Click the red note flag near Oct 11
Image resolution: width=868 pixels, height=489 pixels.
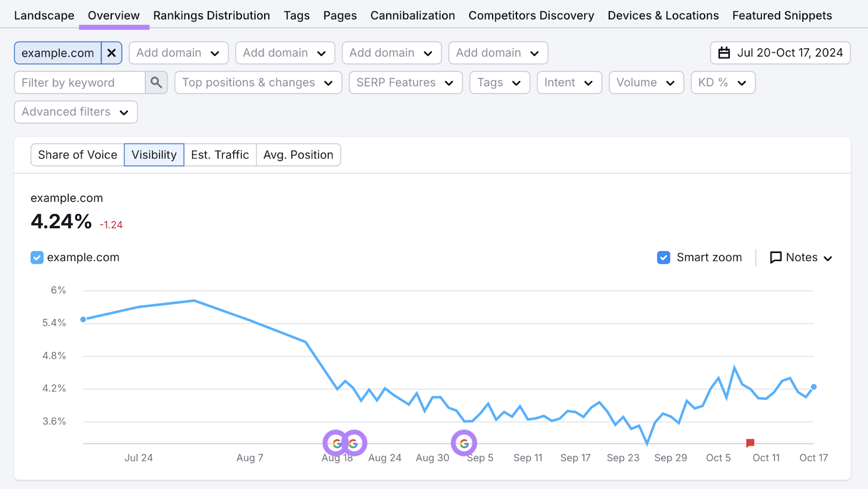point(750,443)
